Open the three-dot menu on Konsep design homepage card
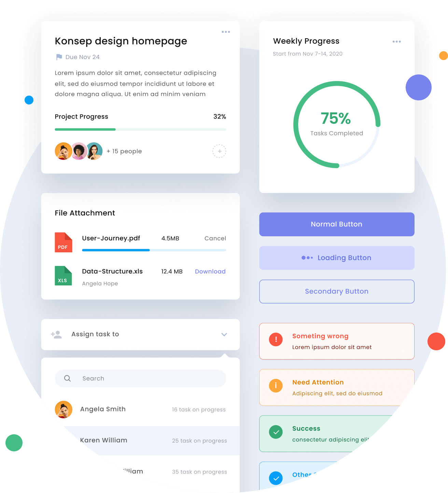The image size is (448, 493). click(x=226, y=32)
